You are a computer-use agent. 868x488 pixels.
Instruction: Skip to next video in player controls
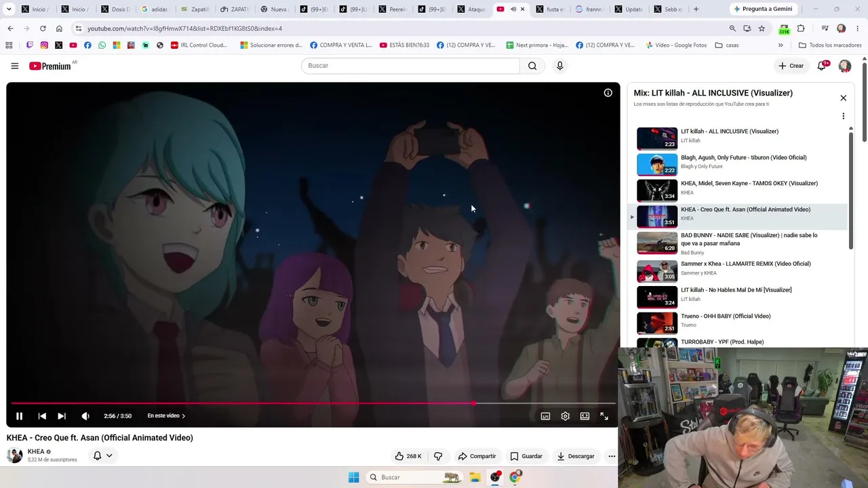pyautogui.click(x=62, y=416)
